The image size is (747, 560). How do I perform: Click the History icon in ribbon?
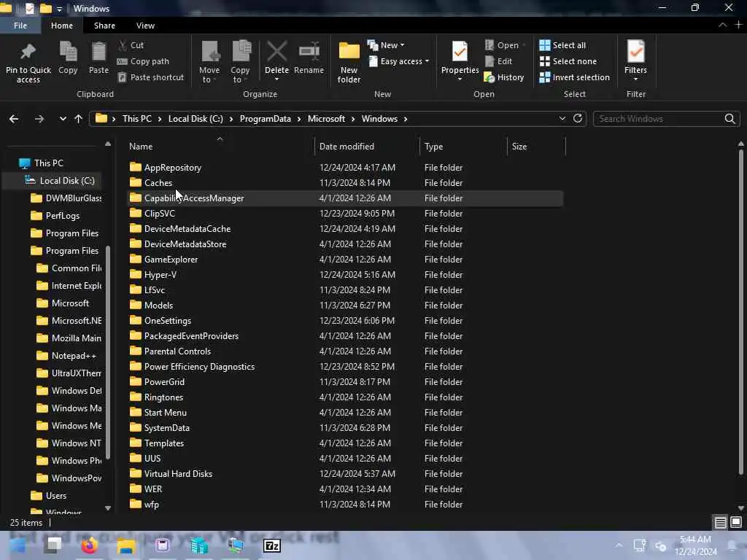504,77
